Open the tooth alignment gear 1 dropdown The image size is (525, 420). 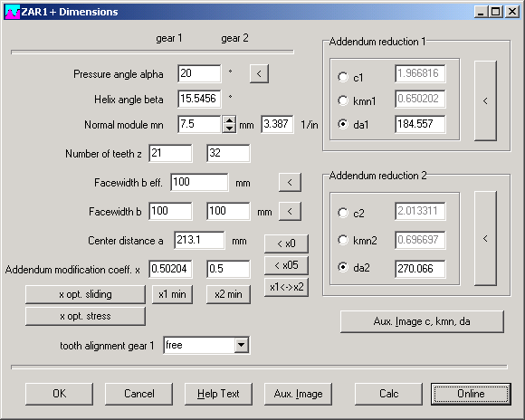tap(242, 345)
